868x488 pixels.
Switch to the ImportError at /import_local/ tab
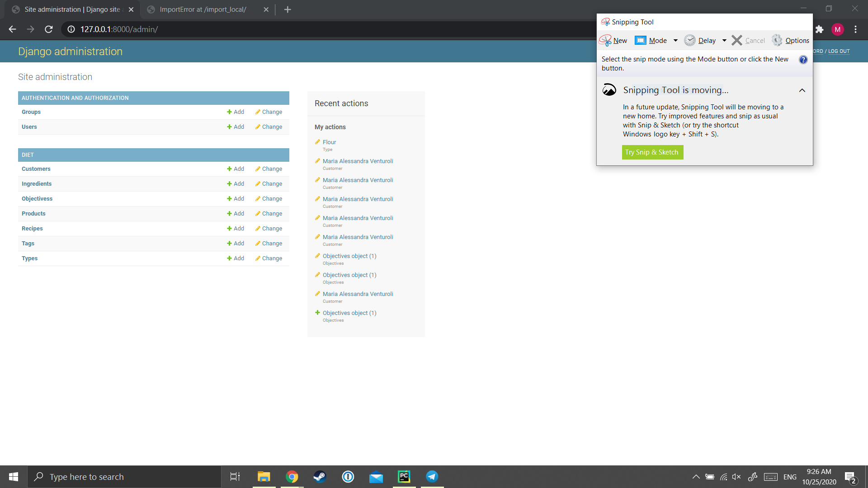tap(203, 9)
